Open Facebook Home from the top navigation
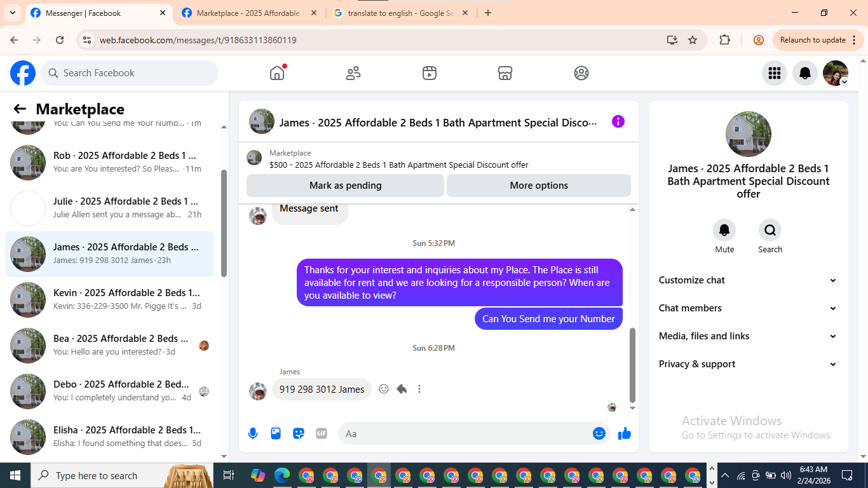The width and height of the screenshot is (868, 488). coord(277,73)
